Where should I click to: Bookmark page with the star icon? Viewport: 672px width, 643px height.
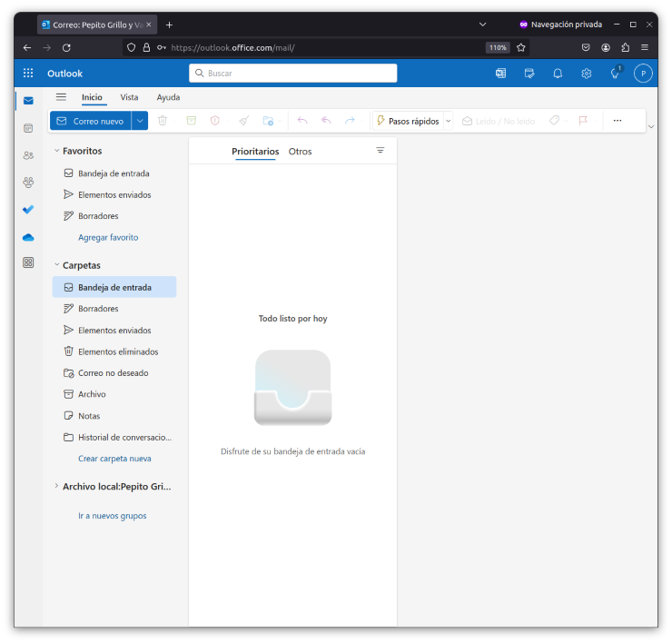pos(520,47)
